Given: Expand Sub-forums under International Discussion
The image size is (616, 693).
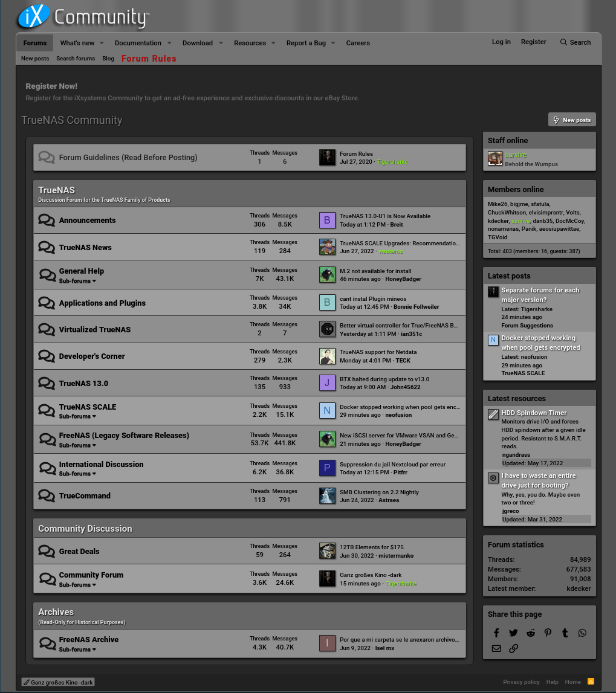Looking at the screenshot, I should [77, 474].
